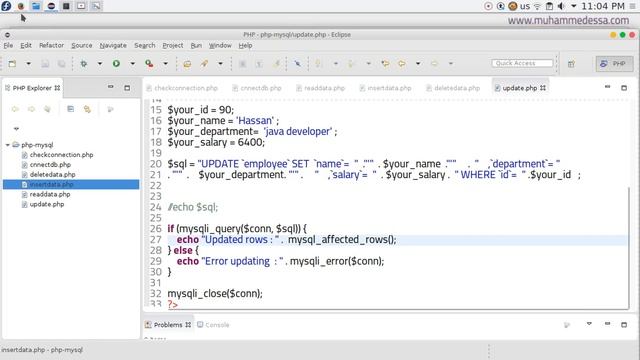Toggle Link with Editor in PHP Explorer
The height and width of the screenshot is (360, 640).
[x=87, y=109]
